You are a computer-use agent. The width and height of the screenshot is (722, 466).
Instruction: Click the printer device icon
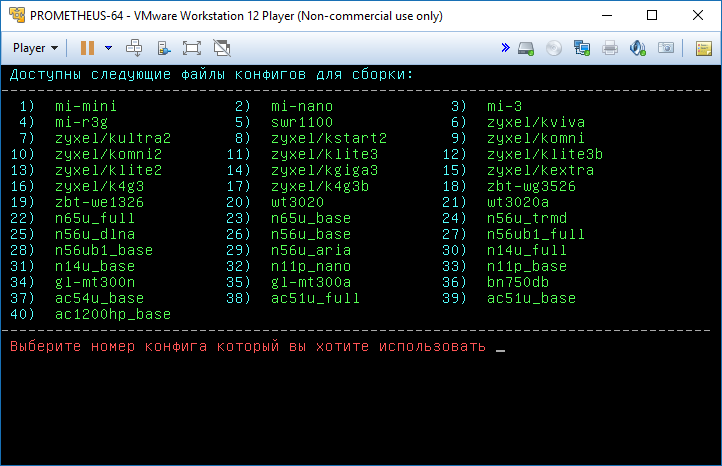tap(610, 48)
